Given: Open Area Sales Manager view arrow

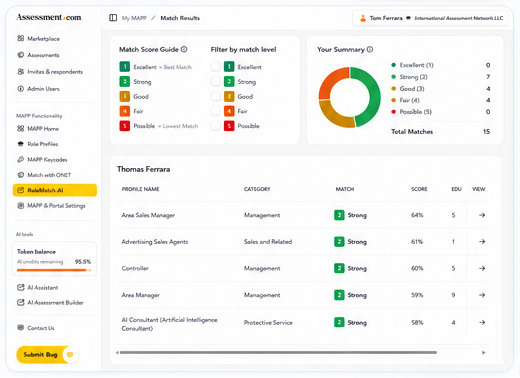Looking at the screenshot, I should click(x=482, y=215).
